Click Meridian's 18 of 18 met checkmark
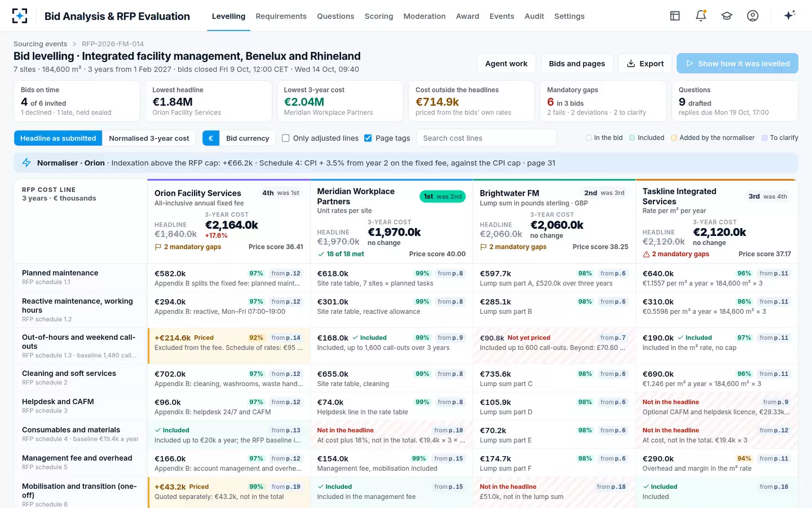812x508 pixels. tap(321, 255)
